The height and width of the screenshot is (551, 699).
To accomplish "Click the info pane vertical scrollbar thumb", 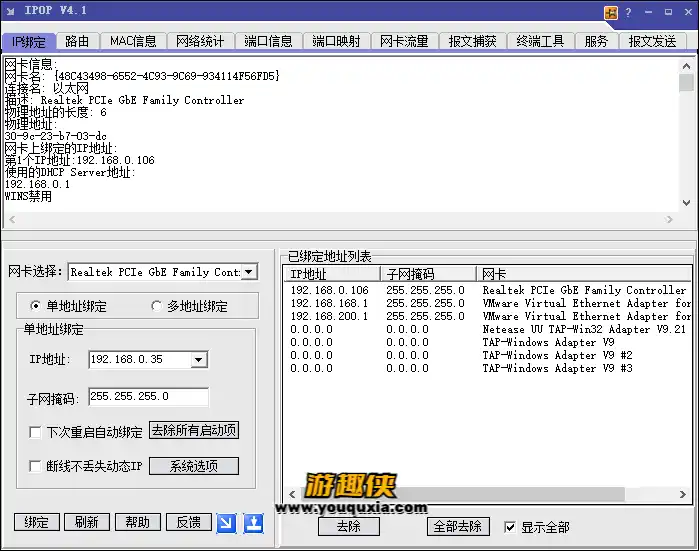I will 686,83.
